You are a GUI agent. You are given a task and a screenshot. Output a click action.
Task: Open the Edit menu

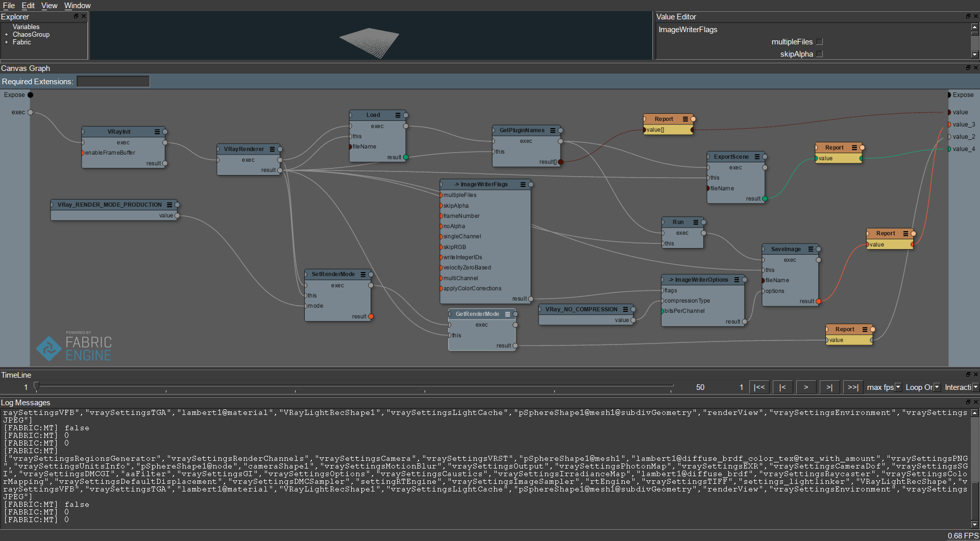tap(28, 6)
